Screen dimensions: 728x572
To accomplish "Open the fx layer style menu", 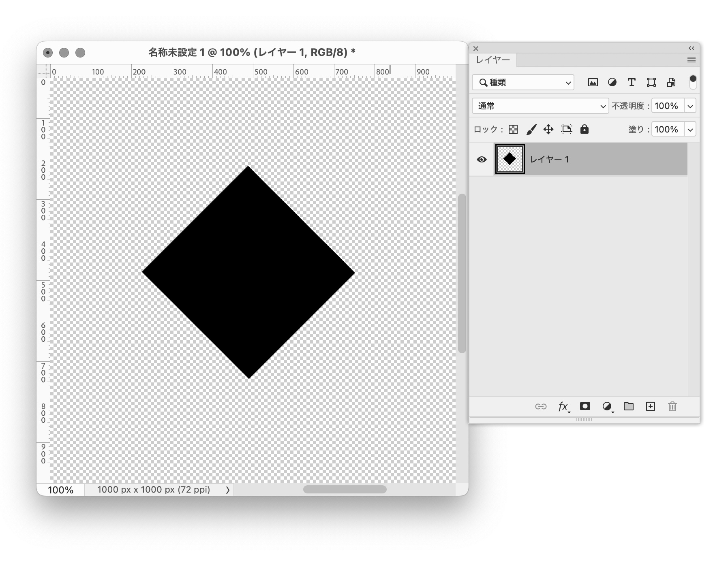I will pyautogui.click(x=564, y=406).
